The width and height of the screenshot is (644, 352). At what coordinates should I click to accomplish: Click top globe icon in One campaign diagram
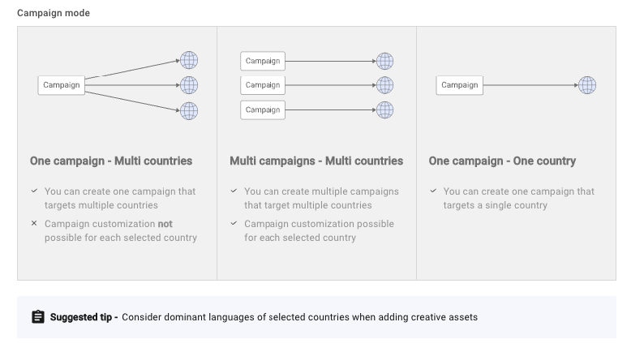[189, 60]
